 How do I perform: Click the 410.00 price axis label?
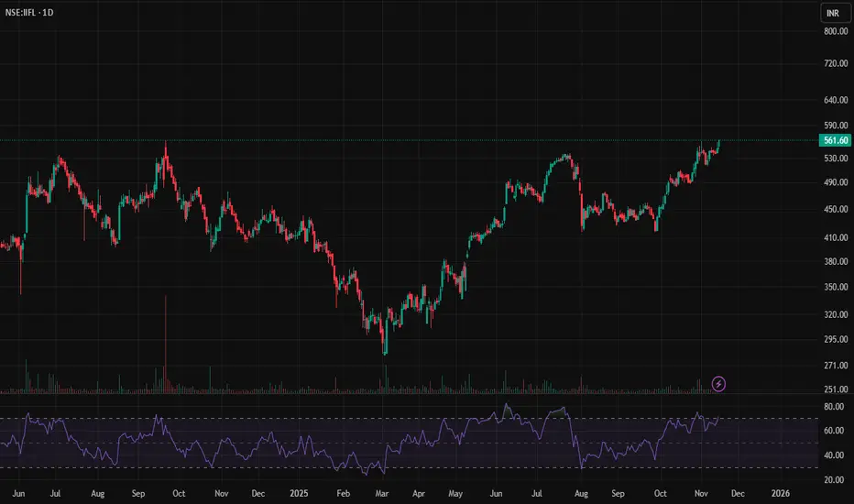[834, 237]
